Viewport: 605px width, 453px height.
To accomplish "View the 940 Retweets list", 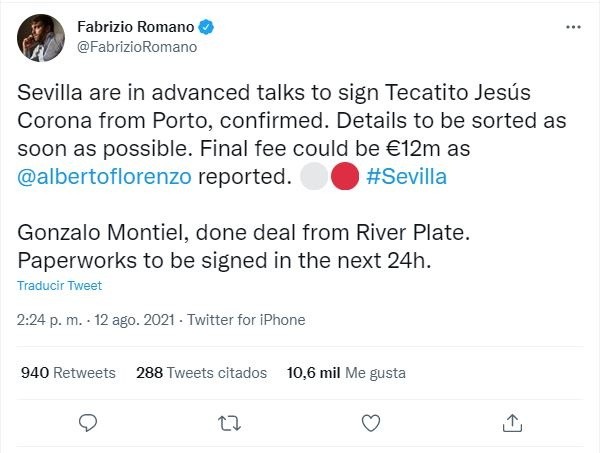I will (68, 373).
